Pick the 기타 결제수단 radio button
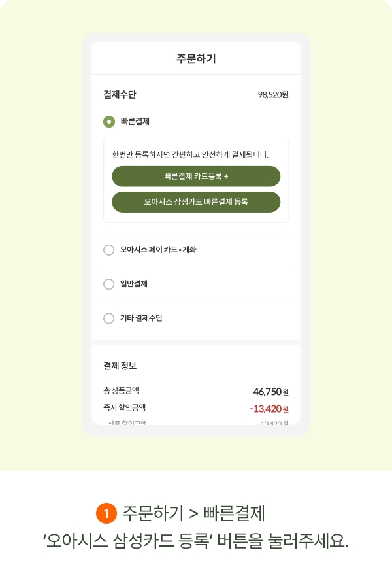This screenshot has width=392, height=582. tap(109, 318)
